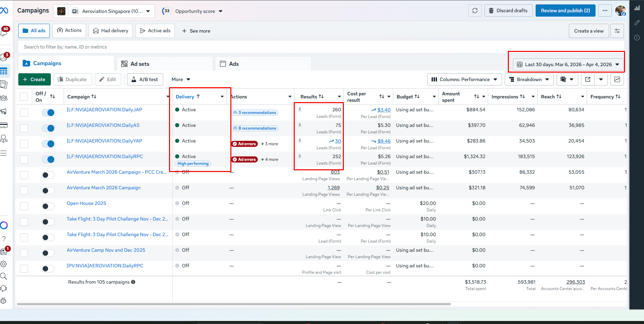This screenshot has width=644, height=324.
Task: Open the history clock side panel
Action: click(637, 38)
